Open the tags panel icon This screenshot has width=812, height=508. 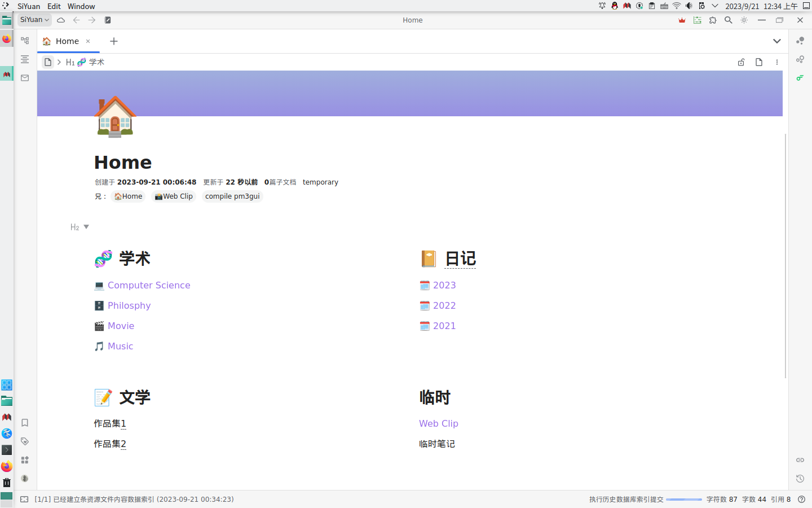[25, 441]
